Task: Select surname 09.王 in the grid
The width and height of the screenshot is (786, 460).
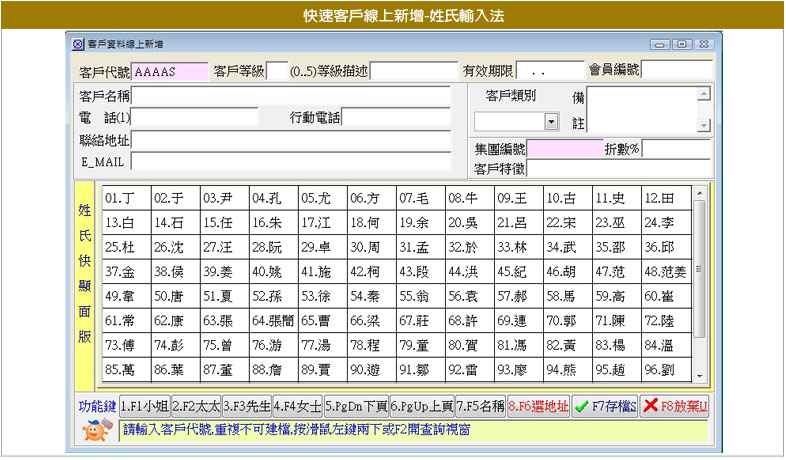Action: click(x=518, y=198)
